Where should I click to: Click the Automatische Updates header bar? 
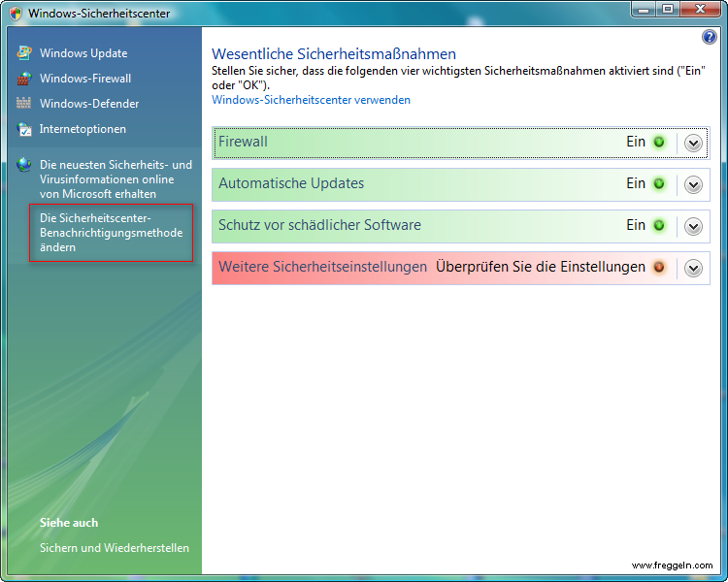click(x=460, y=184)
